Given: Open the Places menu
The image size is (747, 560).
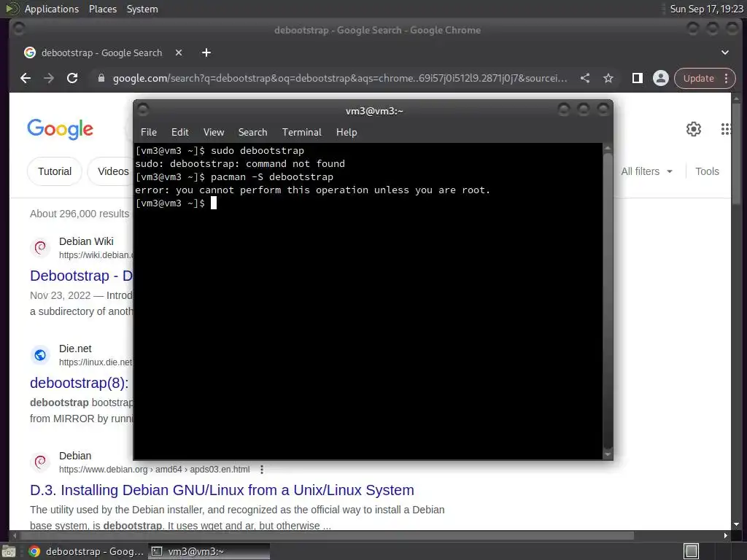Looking at the screenshot, I should tap(103, 9).
